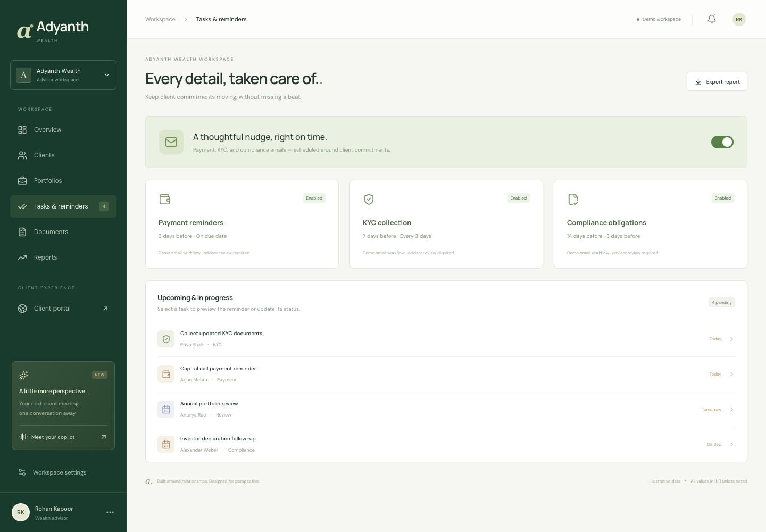The image size is (766, 532).
Task: Expand the Adyanth Wealth workspace switcher
Action: click(x=63, y=75)
